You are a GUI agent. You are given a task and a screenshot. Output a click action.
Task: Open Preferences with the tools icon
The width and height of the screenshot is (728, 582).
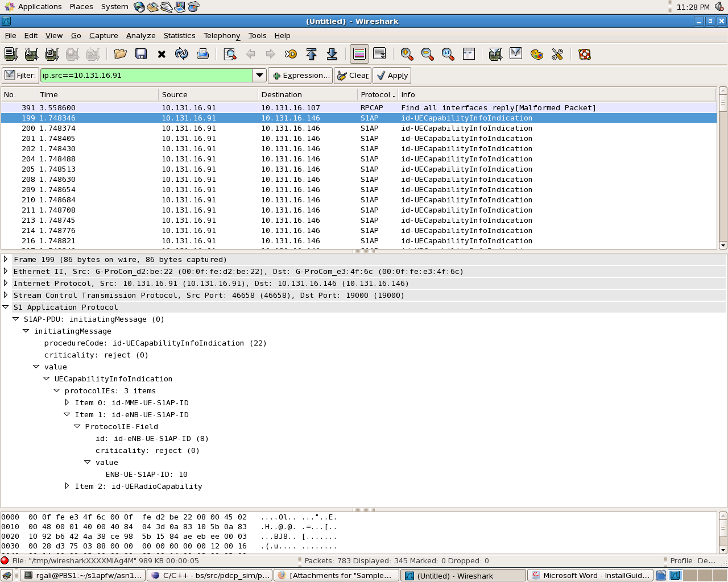pyautogui.click(x=557, y=54)
